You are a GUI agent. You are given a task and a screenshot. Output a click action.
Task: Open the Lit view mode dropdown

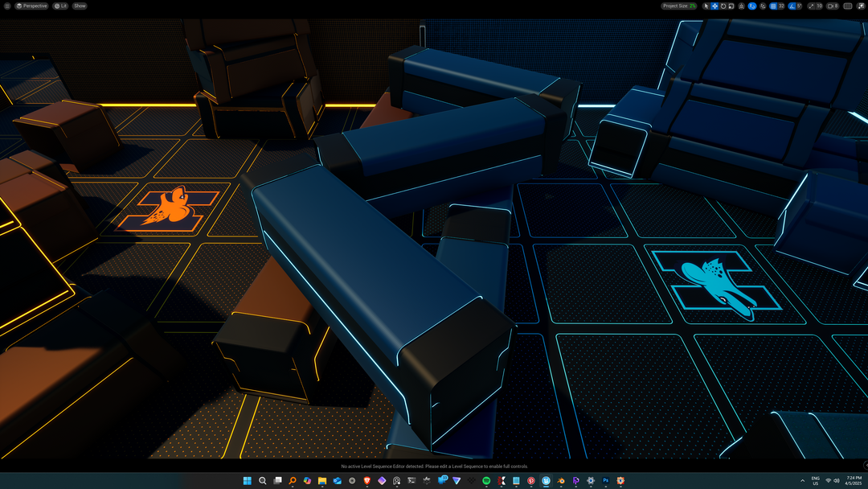point(60,6)
